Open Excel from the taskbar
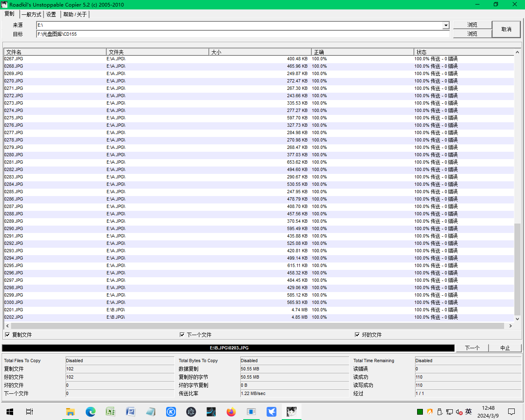This screenshot has height=420, width=525. click(111, 411)
